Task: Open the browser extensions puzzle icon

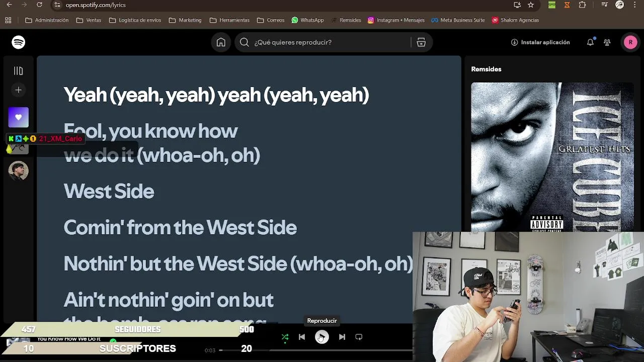Action: [583, 5]
